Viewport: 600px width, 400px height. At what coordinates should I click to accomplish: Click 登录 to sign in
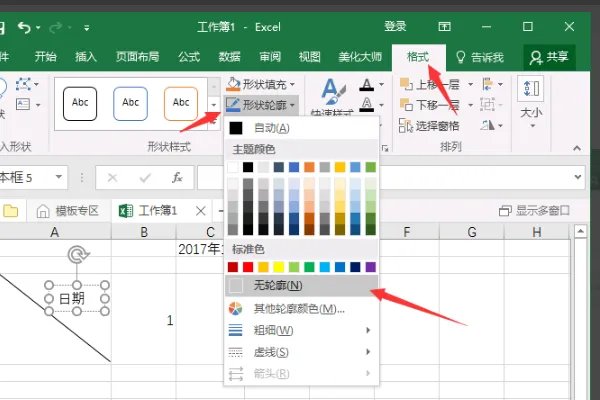395,26
